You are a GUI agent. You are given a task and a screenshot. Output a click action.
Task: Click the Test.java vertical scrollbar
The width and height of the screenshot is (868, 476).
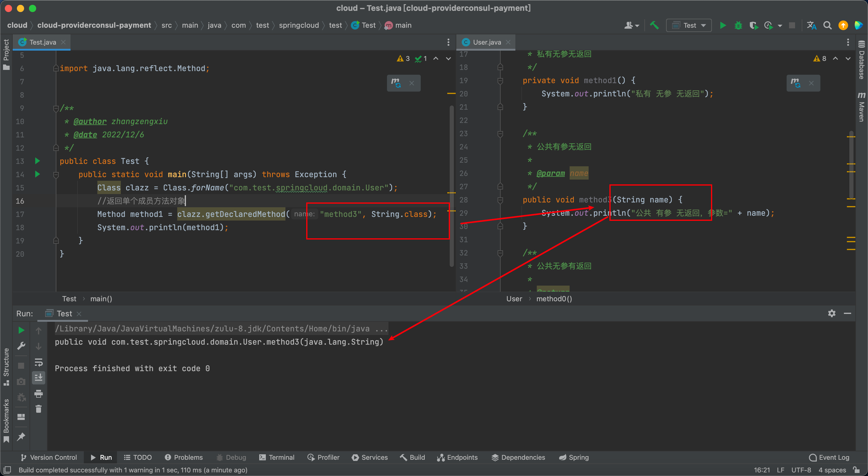pyautogui.click(x=451, y=186)
